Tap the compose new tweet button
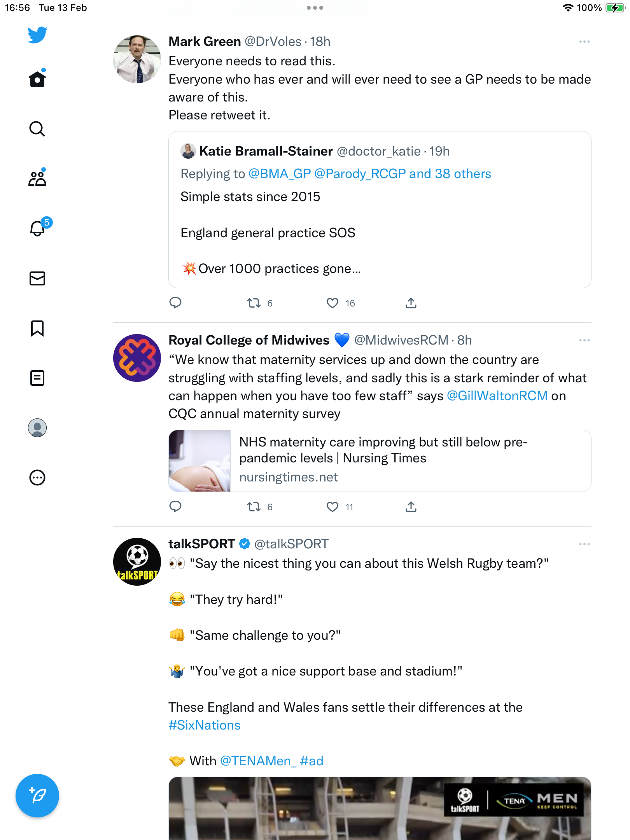This screenshot has width=630, height=840. 37,796
